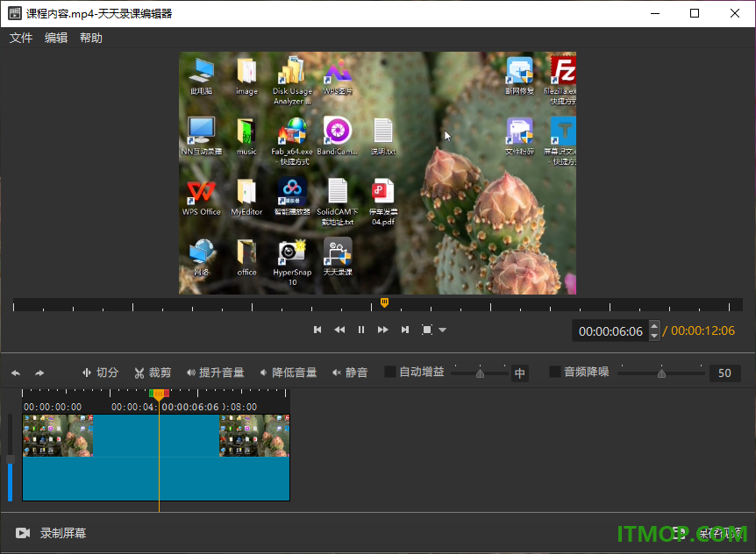756x554 pixels.
Task: Select the last video thumbnail in the timeline
Action: 254,436
